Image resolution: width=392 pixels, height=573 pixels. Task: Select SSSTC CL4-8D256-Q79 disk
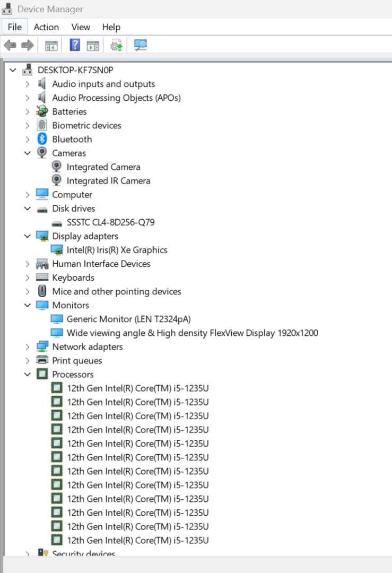click(x=111, y=222)
